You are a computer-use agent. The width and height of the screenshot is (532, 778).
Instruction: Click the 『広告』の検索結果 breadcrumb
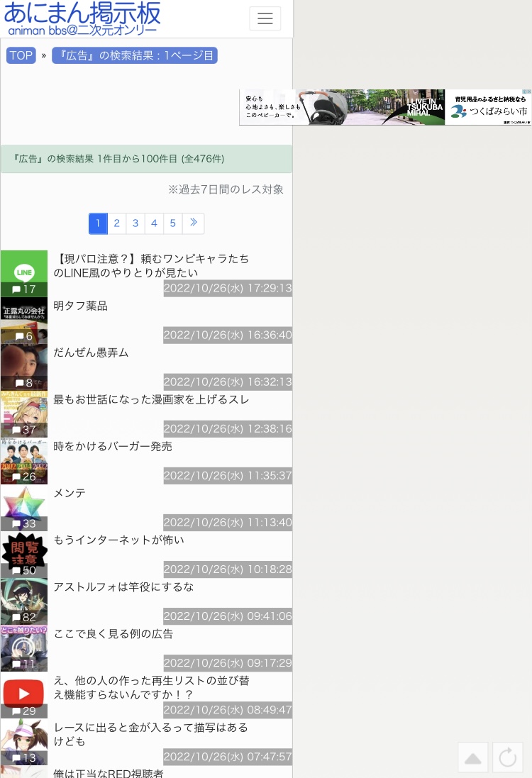pyautogui.click(x=135, y=55)
